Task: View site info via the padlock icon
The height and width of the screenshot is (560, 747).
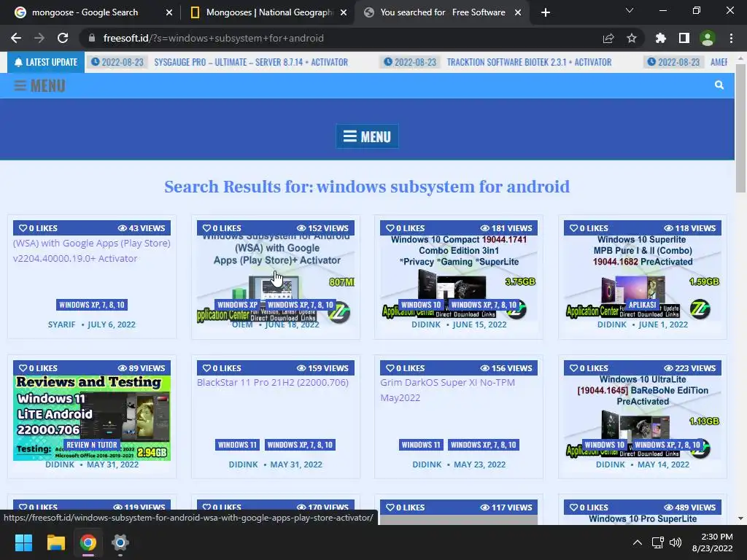Action: point(92,38)
